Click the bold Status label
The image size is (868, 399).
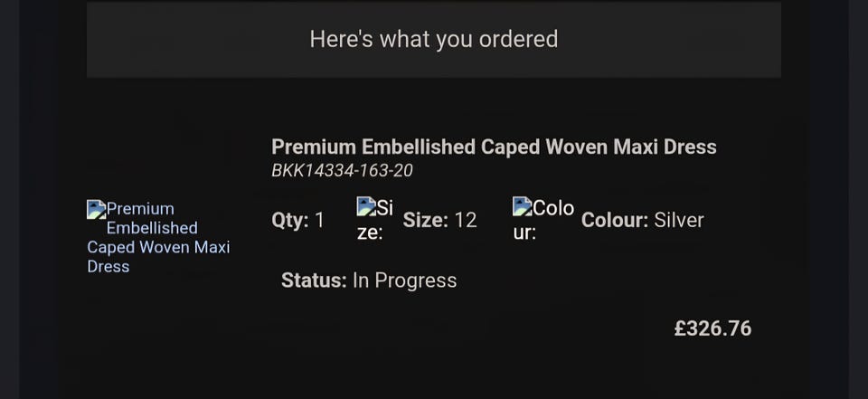314,280
